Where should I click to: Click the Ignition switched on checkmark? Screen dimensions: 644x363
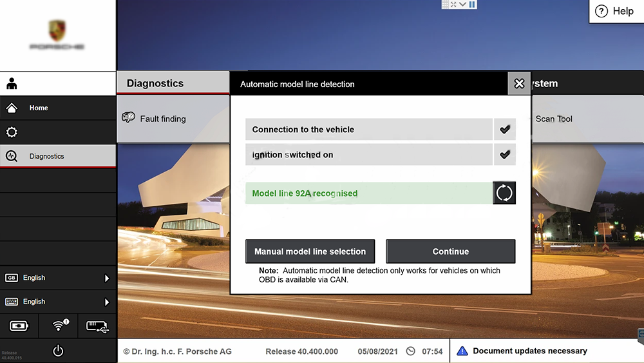(505, 155)
